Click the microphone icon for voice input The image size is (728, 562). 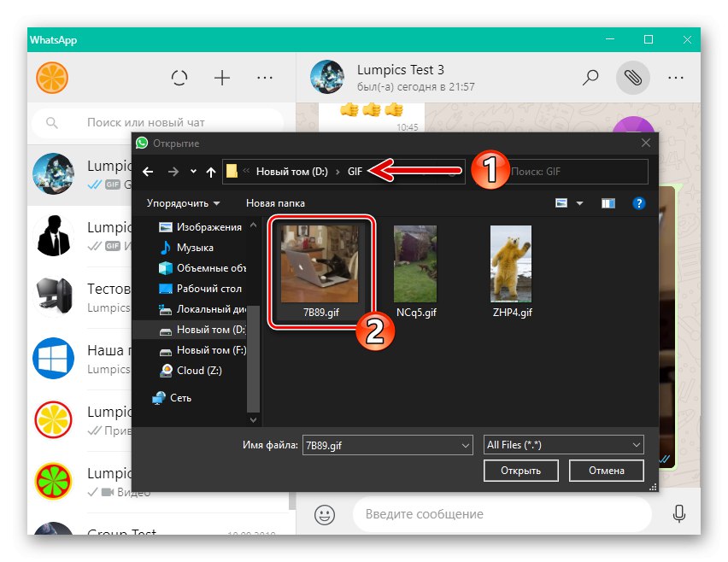coord(679,513)
